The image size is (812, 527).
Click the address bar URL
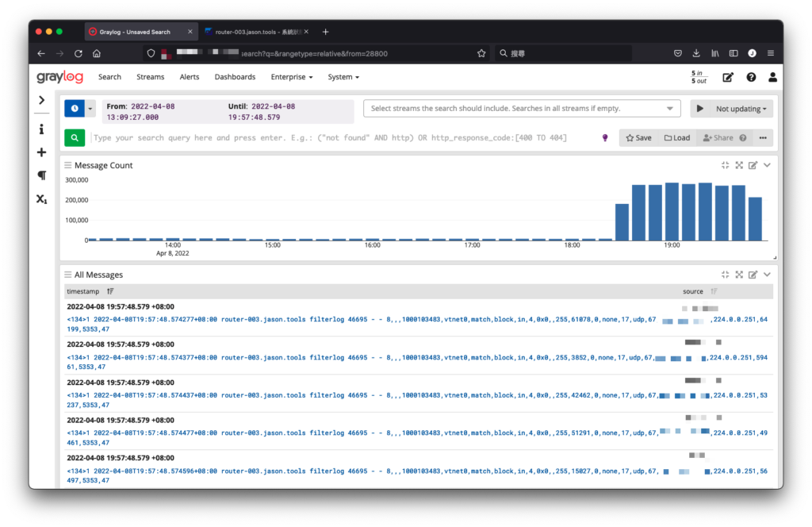point(314,53)
